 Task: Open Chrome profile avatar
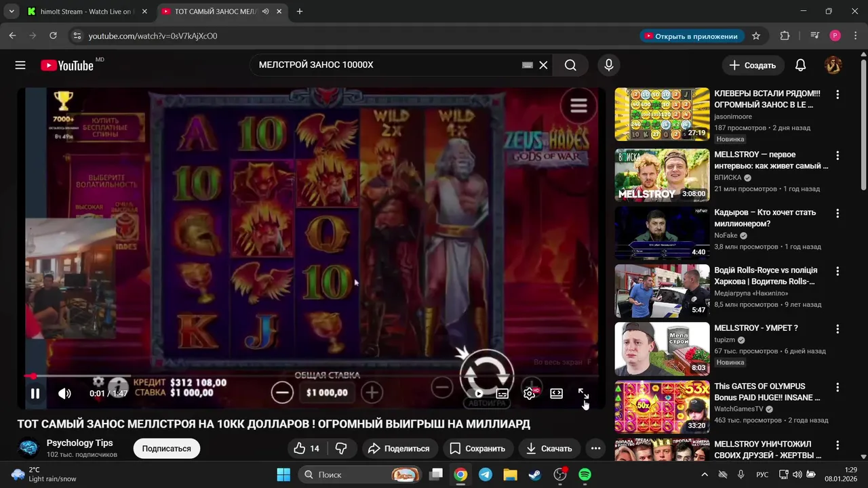(835, 36)
